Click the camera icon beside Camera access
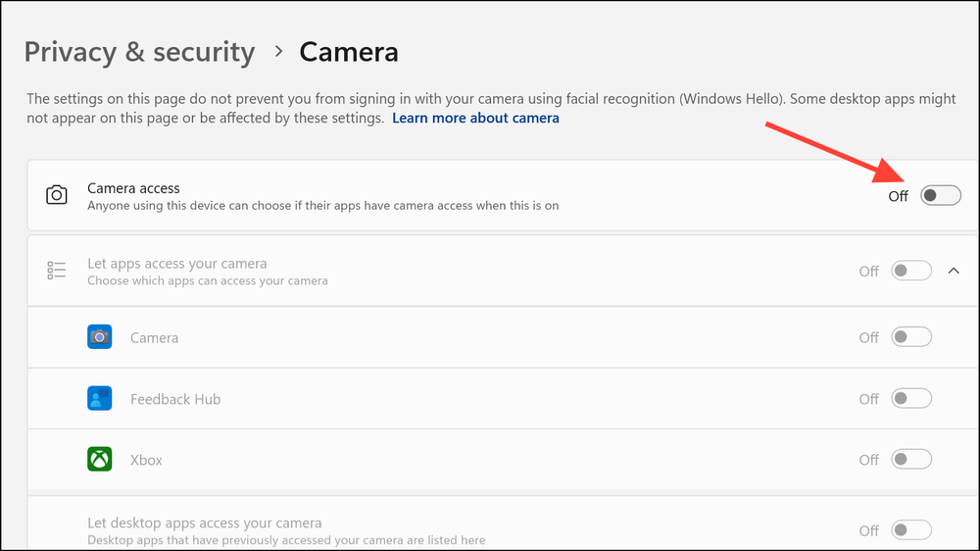This screenshot has width=980, height=551. click(x=57, y=195)
